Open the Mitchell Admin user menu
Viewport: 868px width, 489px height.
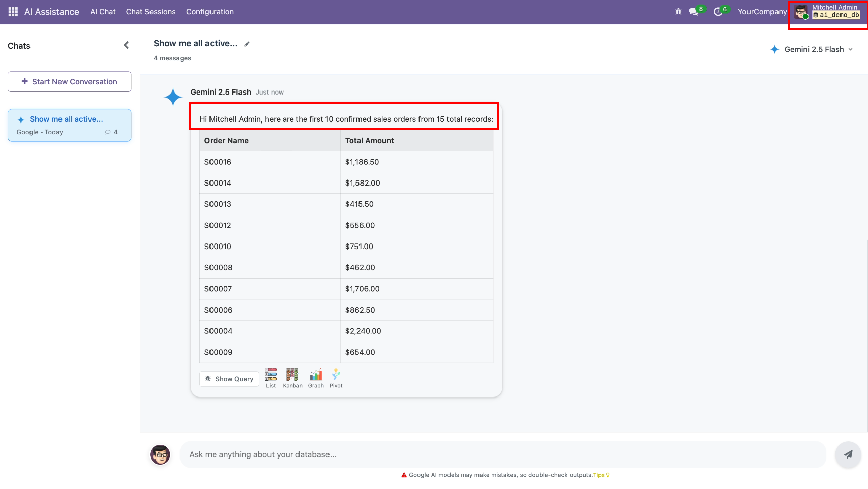pos(828,12)
